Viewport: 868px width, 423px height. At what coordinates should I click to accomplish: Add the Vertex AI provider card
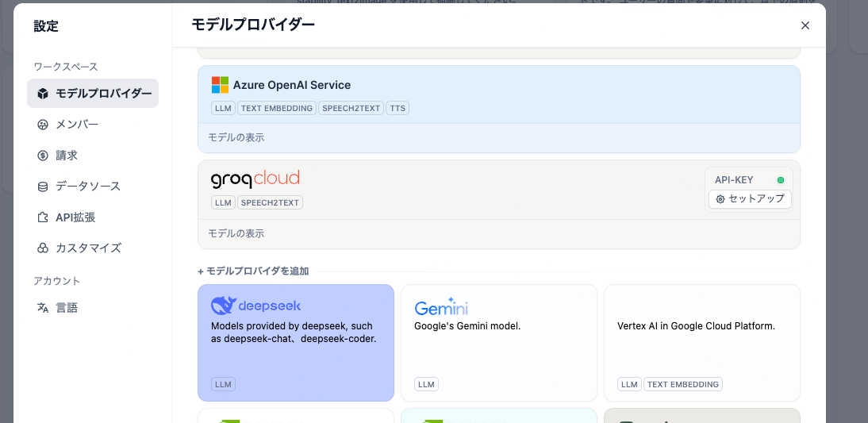click(702, 343)
